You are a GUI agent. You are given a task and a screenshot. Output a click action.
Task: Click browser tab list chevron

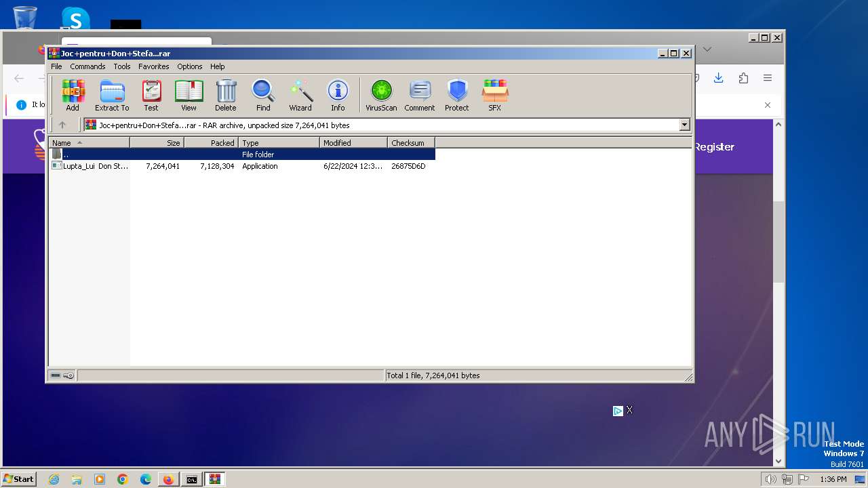pos(707,49)
